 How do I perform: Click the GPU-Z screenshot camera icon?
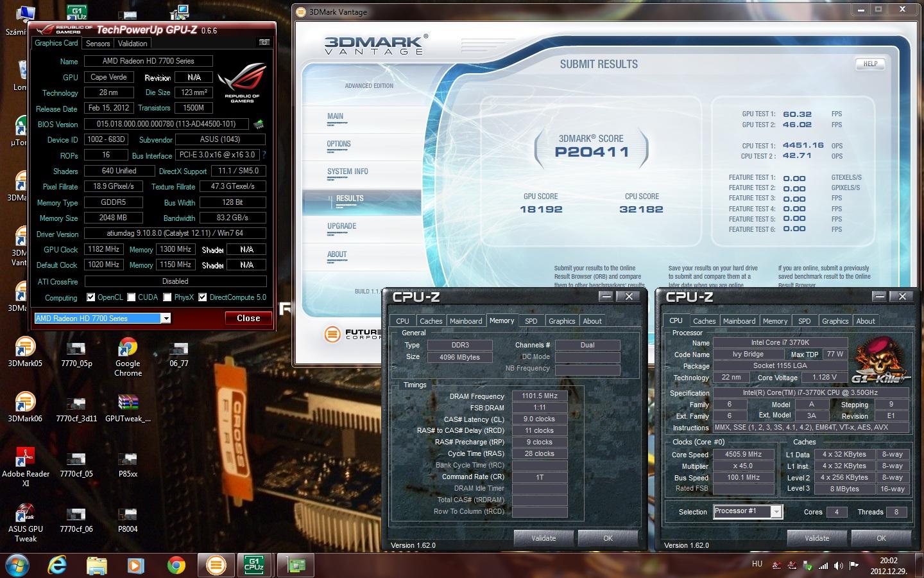(x=264, y=42)
